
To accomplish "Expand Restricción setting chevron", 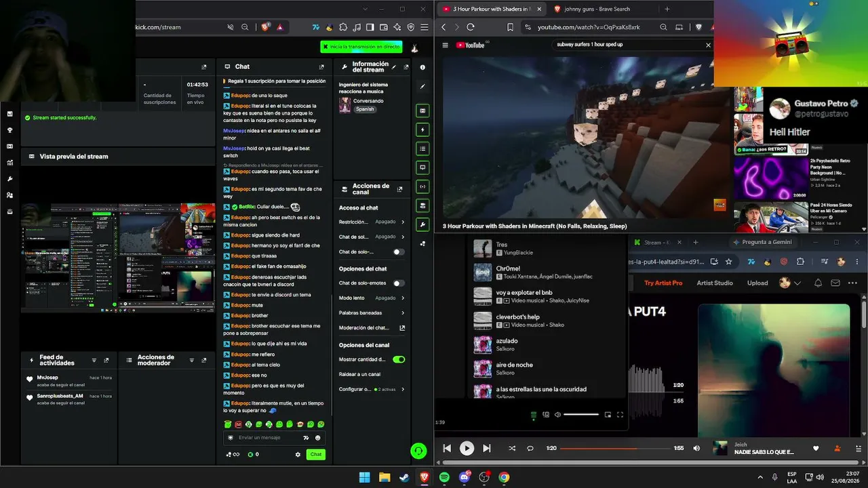I will coord(403,222).
